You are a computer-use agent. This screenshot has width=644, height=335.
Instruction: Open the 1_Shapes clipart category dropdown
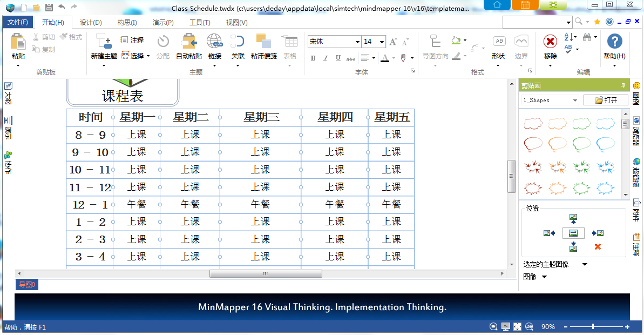click(x=574, y=100)
